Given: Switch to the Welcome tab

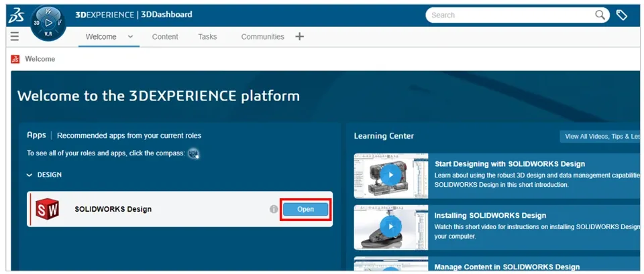Looking at the screenshot, I should [101, 36].
